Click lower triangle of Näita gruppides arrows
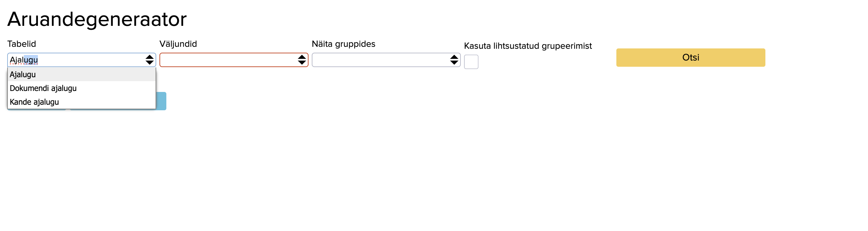Viewport: 868px width, 231px height. point(454,63)
